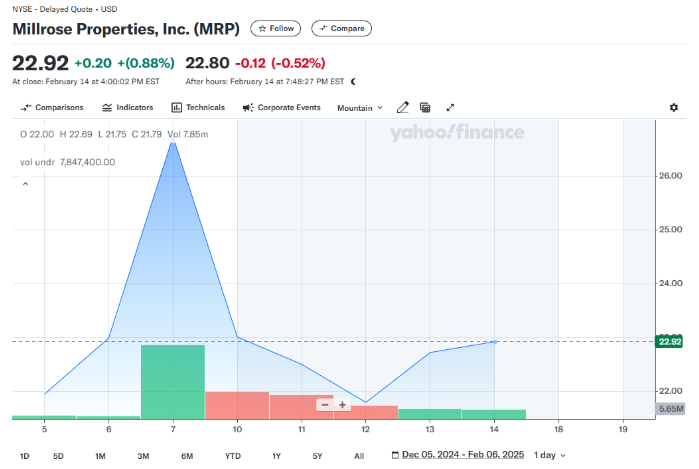Open the Dec 05, 2024 - Feb 06, 2025 date picker
This screenshot has height=469, width=699.
pos(463,455)
